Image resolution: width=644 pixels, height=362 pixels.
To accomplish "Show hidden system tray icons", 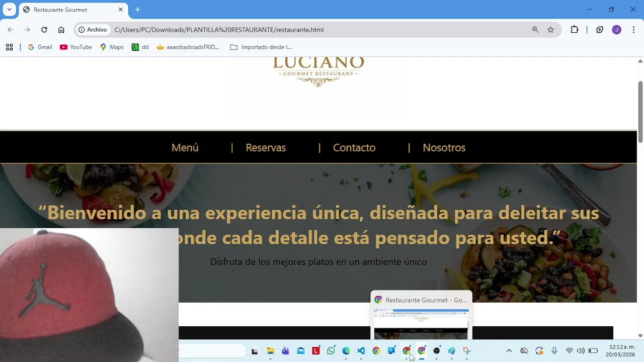I will coord(509,351).
